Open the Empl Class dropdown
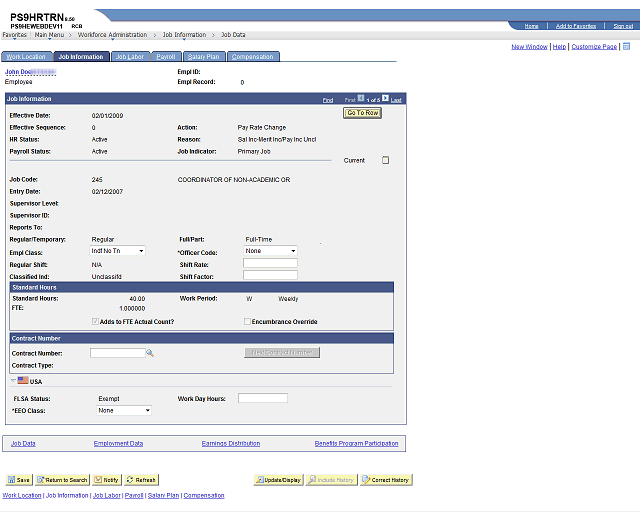 118,251
